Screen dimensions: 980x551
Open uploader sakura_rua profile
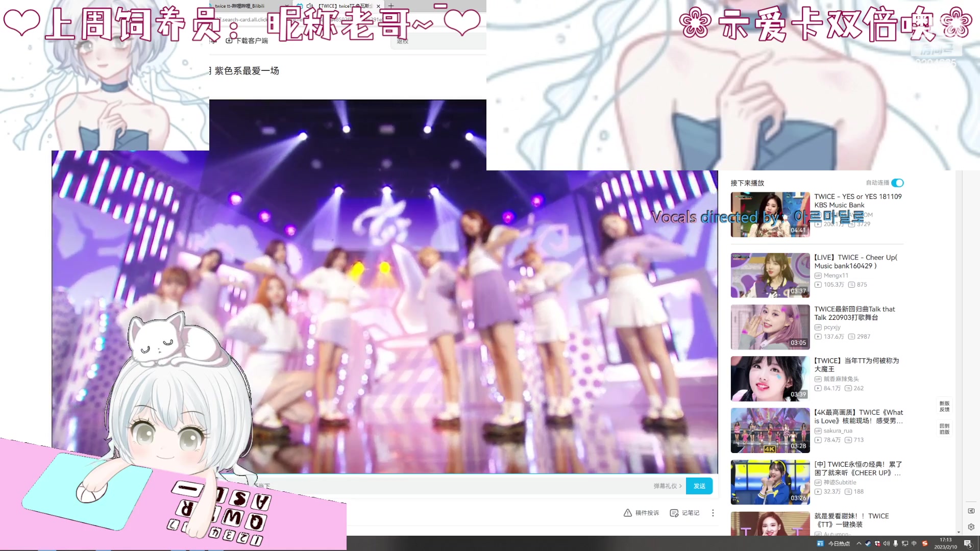tap(838, 431)
